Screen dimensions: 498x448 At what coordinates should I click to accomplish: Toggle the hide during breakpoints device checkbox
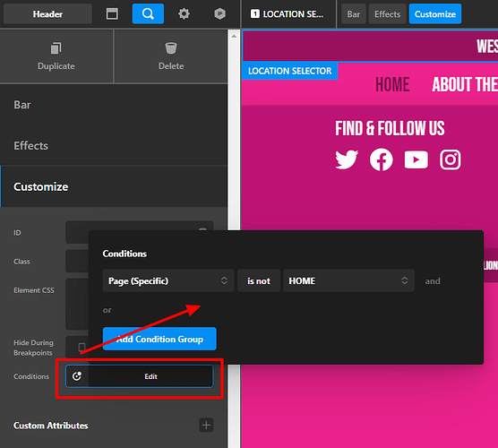pos(82,347)
